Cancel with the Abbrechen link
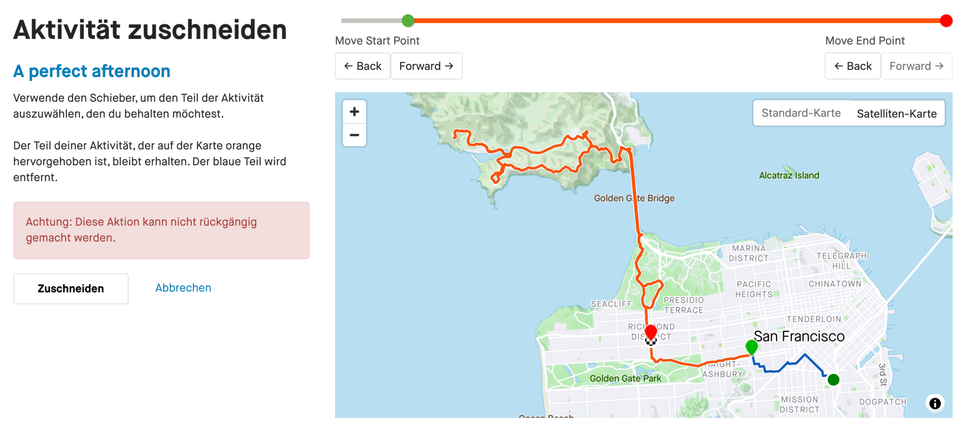Viewport: 980px width, 431px height. click(183, 287)
